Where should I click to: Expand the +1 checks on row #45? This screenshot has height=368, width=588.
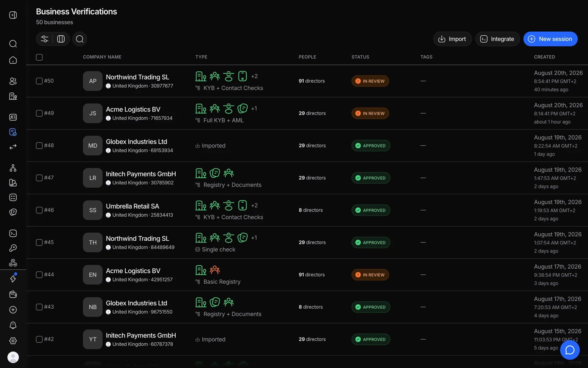pyautogui.click(x=254, y=238)
